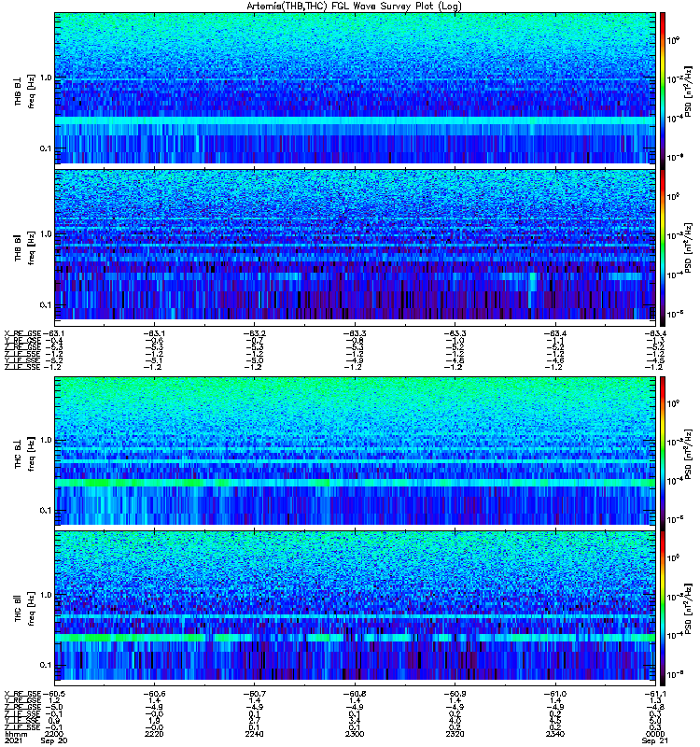The width and height of the screenshot is (700, 747).
Task: Click the "2320" time tick label
Action: pyautogui.click(x=455, y=734)
